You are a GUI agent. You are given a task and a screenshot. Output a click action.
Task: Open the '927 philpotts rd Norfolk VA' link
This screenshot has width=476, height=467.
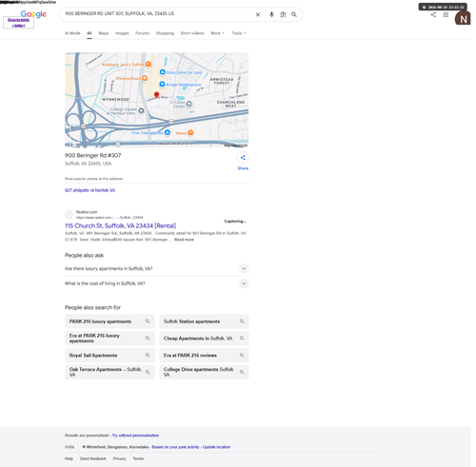89,190
